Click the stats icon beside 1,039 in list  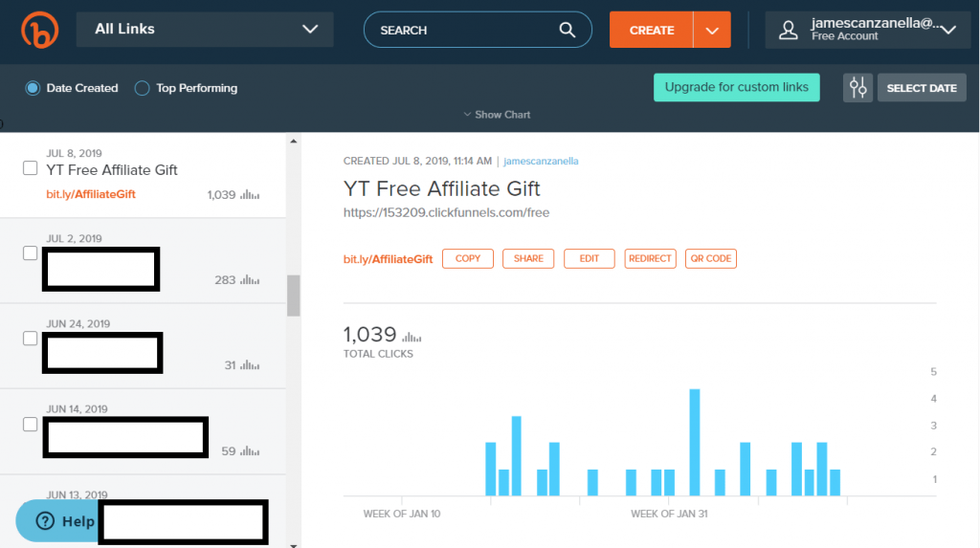coord(250,194)
